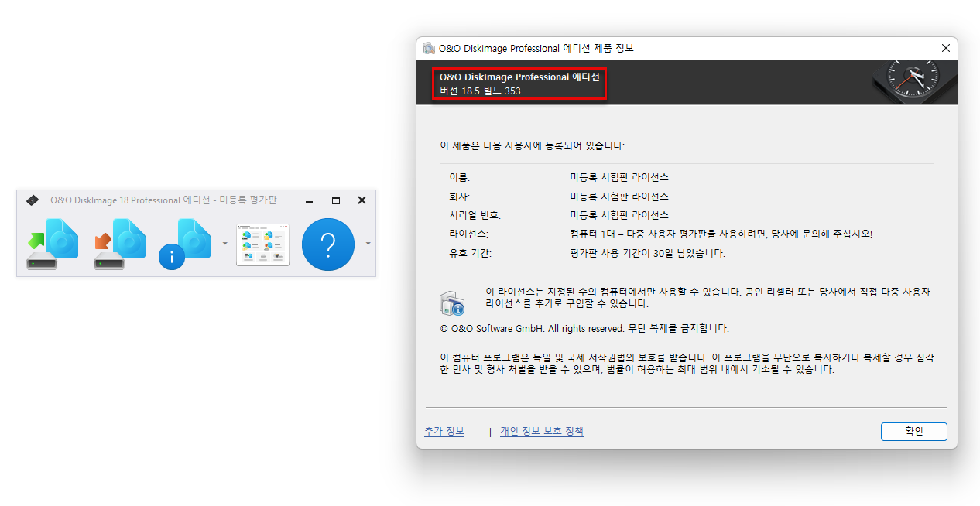Close the DiskImage 18 toolbar window
The height and width of the screenshot is (506, 980).
tap(362, 200)
